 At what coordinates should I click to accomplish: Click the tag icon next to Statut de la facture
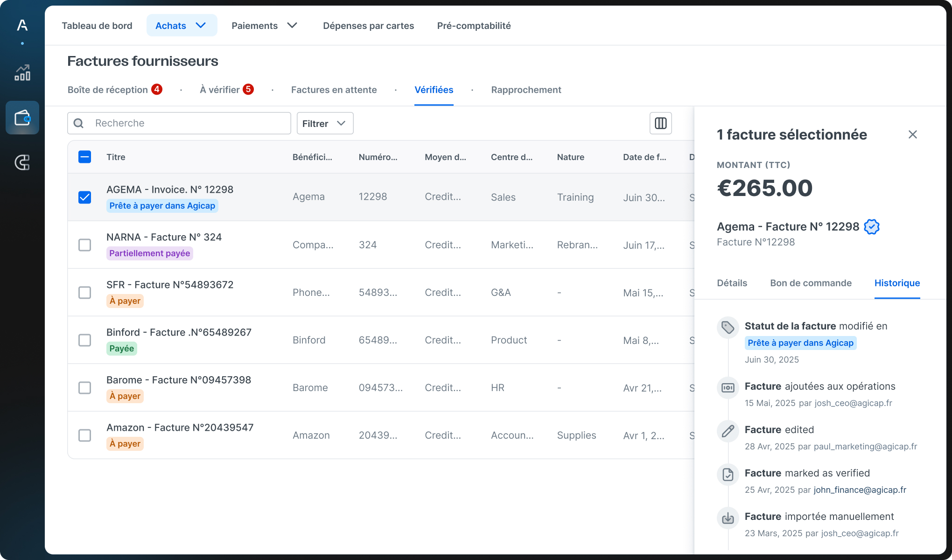point(728,327)
